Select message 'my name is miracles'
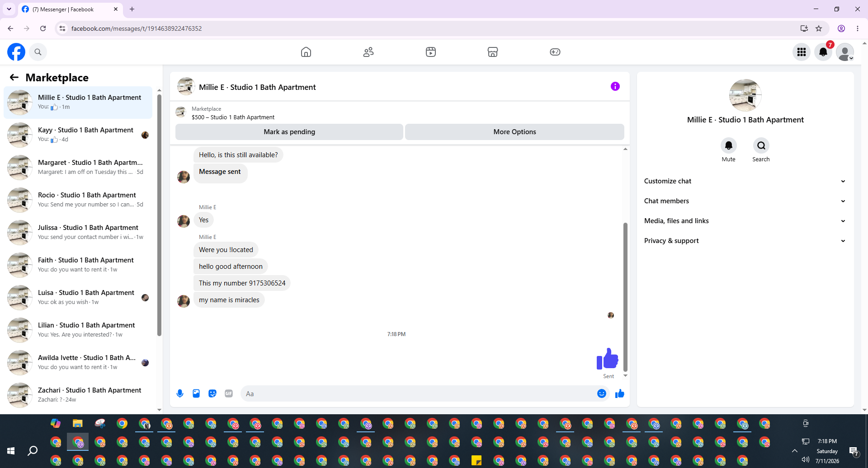This screenshot has height=468, width=868. click(229, 300)
